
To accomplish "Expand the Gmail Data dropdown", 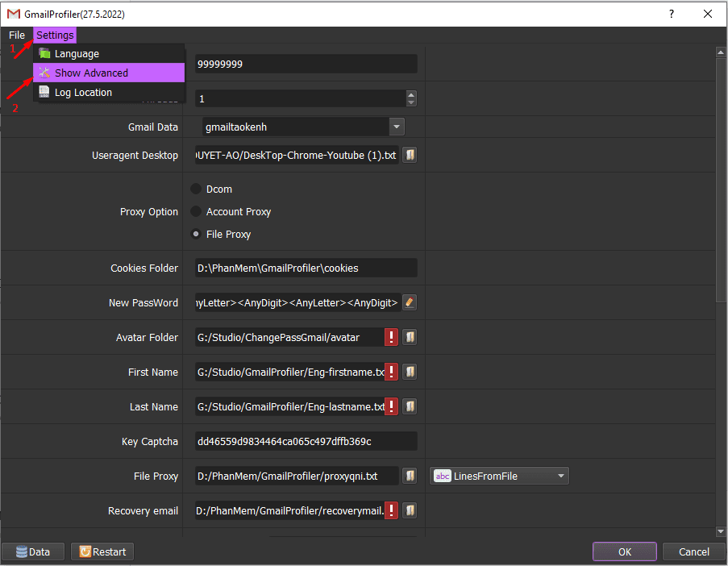I will tap(397, 127).
